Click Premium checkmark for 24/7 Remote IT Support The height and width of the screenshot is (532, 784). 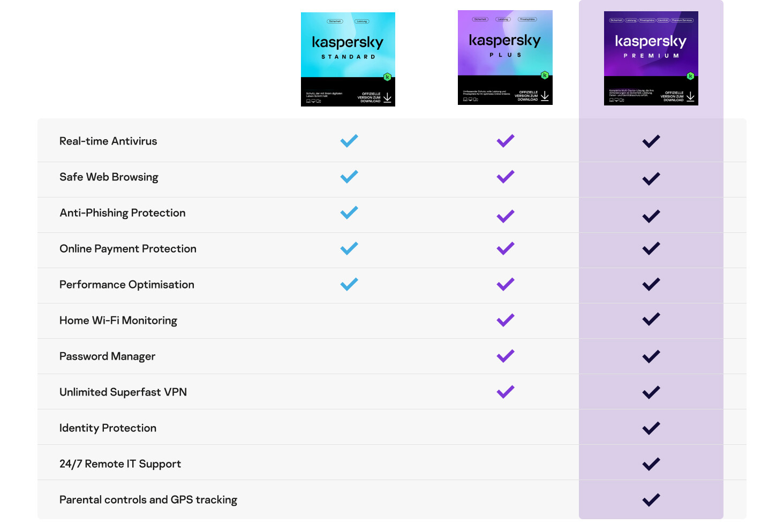click(651, 464)
